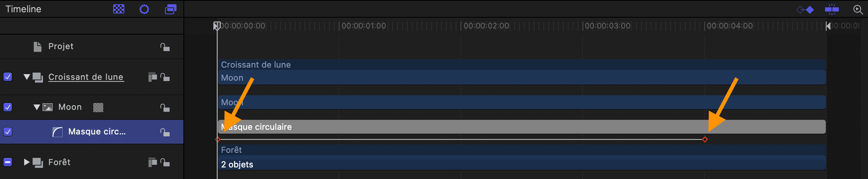This screenshot has width=868, height=179.
Task: Toggle the Forêt group mixed-state checkbox
Action: coord(8,162)
